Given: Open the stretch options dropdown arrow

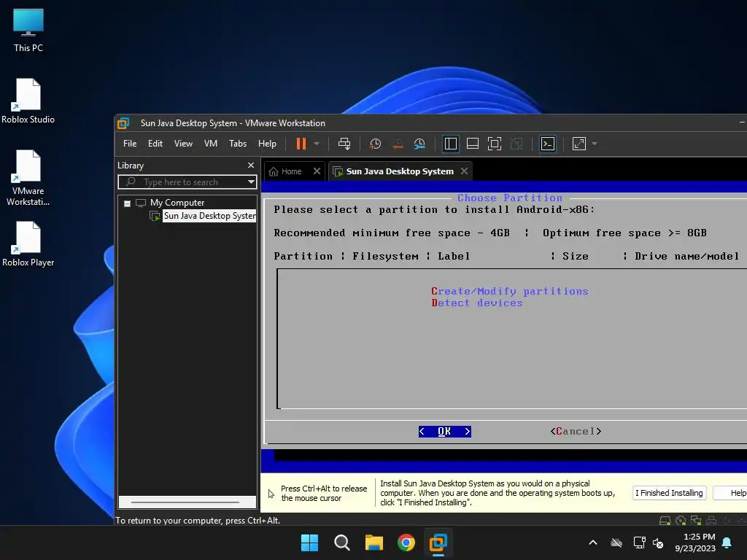Looking at the screenshot, I should pos(594,144).
